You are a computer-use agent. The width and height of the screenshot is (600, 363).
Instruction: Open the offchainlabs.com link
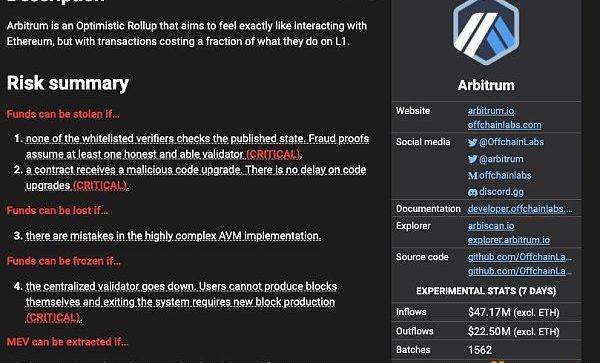pos(504,125)
